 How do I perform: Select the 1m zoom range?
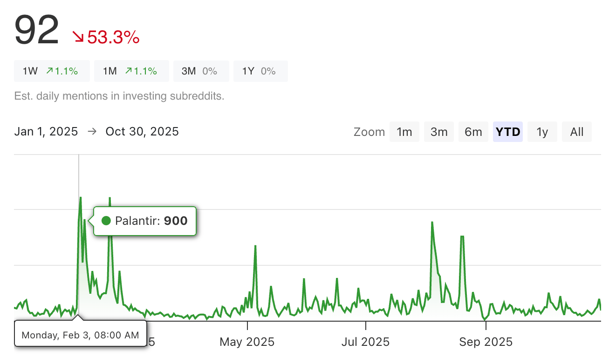click(x=404, y=132)
